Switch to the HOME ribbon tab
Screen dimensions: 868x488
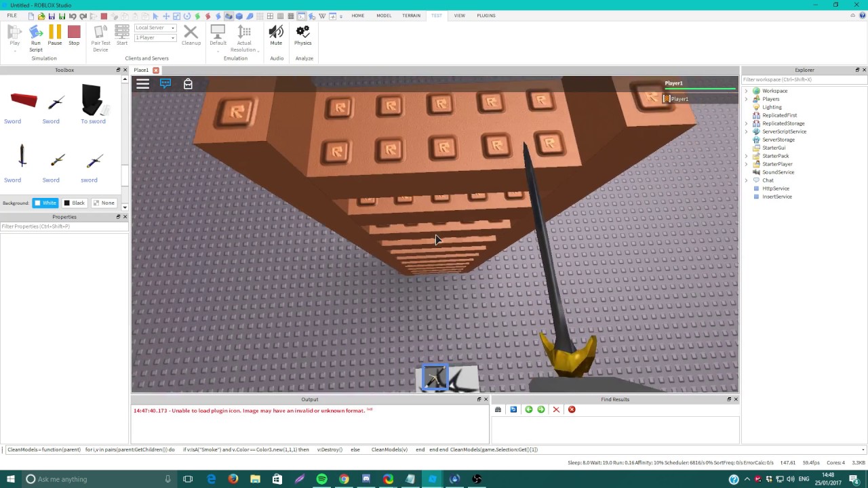tap(357, 16)
